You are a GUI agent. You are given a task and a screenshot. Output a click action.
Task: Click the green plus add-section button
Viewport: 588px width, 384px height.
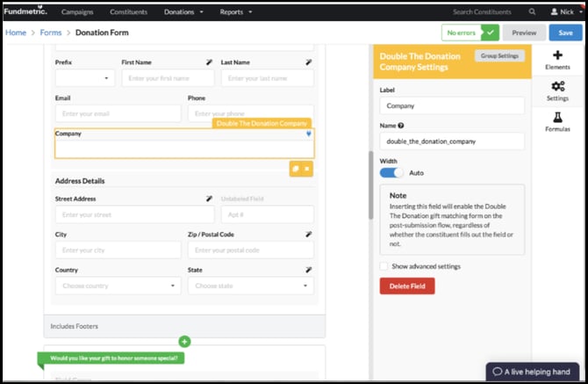coord(184,341)
